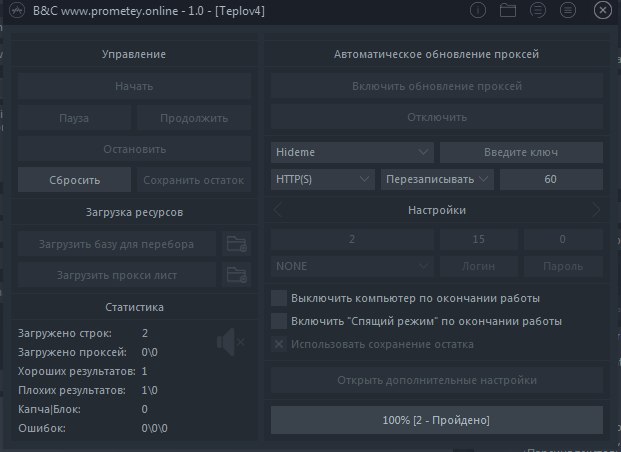
Task: Enable 'Выключить компьютер по окончании работы' checkbox
Action: coord(279,299)
